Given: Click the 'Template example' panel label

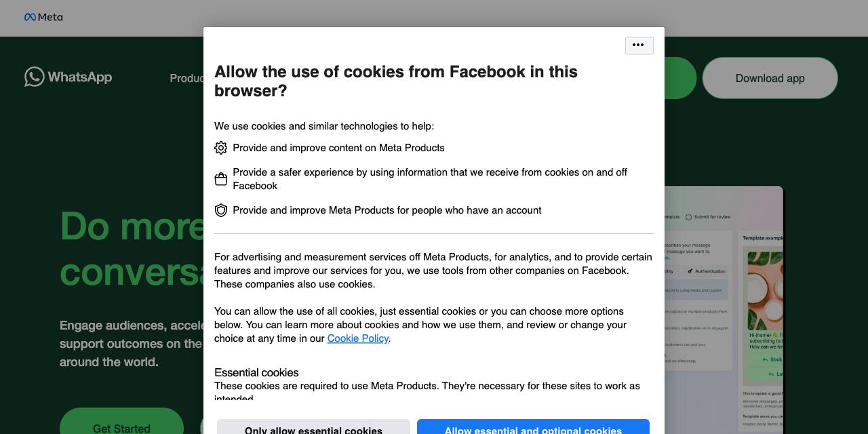Looking at the screenshot, I should tap(762, 238).
